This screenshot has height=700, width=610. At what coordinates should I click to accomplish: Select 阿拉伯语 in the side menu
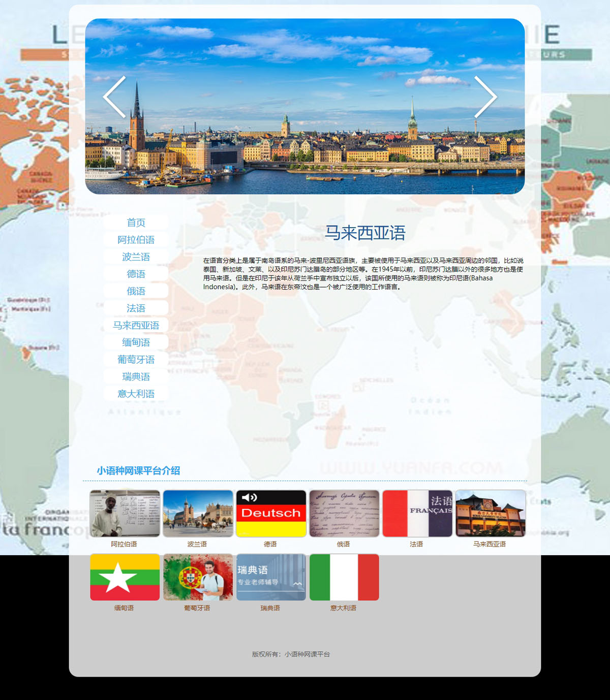[136, 240]
